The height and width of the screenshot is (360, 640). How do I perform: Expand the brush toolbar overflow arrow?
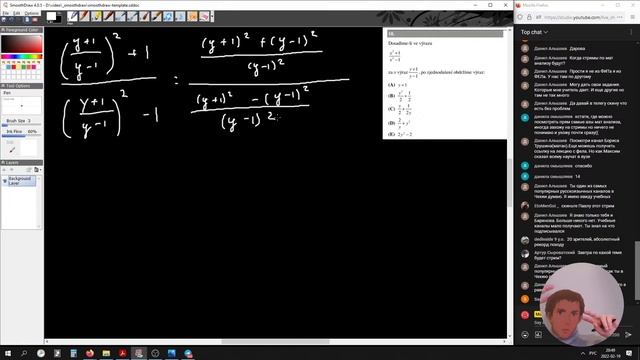tap(212, 16)
